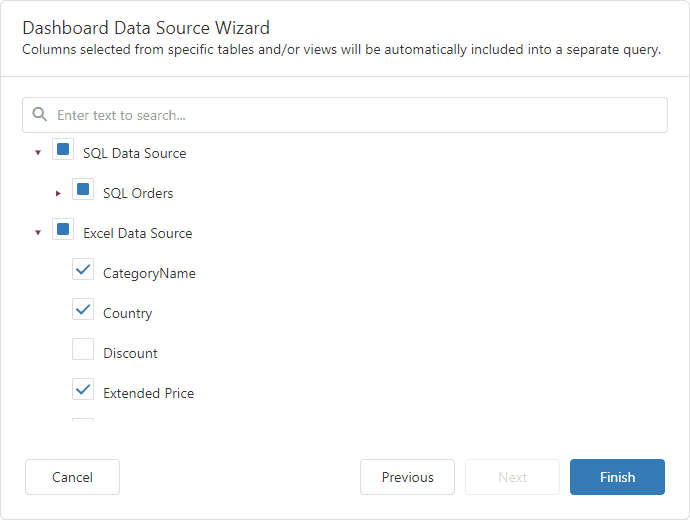Select the Discount column label
This screenshot has height=520, width=690.
point(130,353)
